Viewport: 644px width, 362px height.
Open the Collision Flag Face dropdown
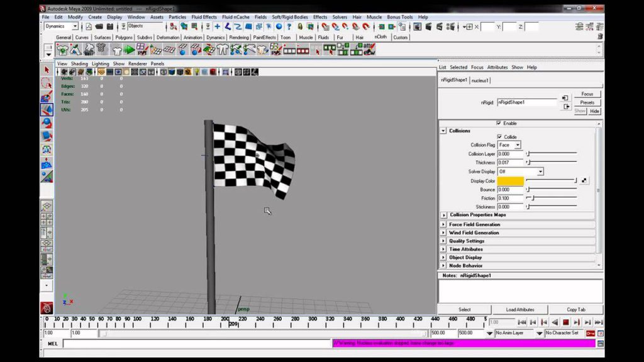click(x=518, y=145)
